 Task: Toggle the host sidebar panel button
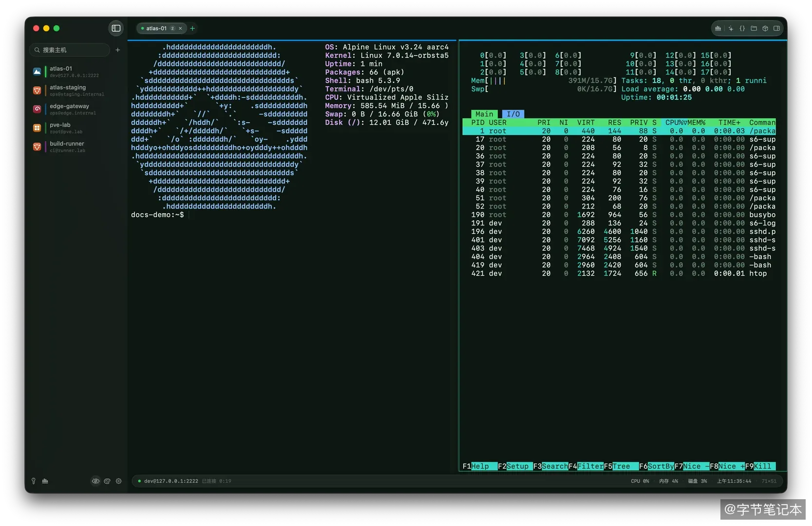pos(116,28)
